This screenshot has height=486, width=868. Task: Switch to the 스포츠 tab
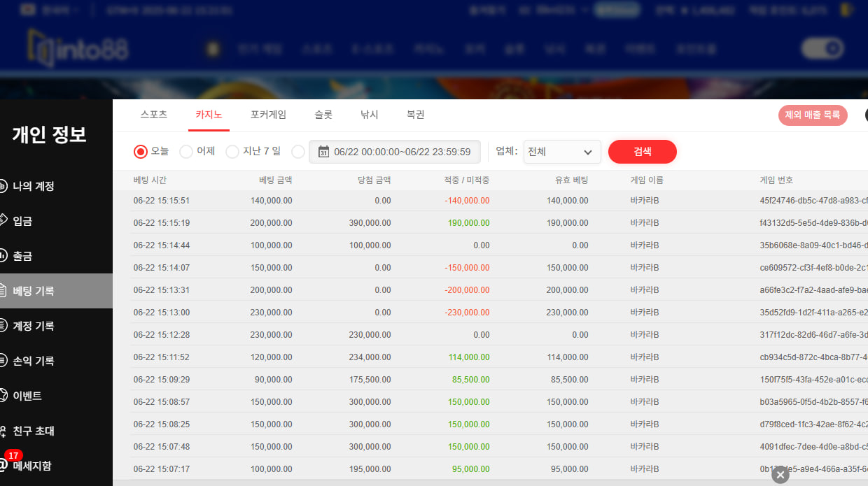tap(154, 115)
